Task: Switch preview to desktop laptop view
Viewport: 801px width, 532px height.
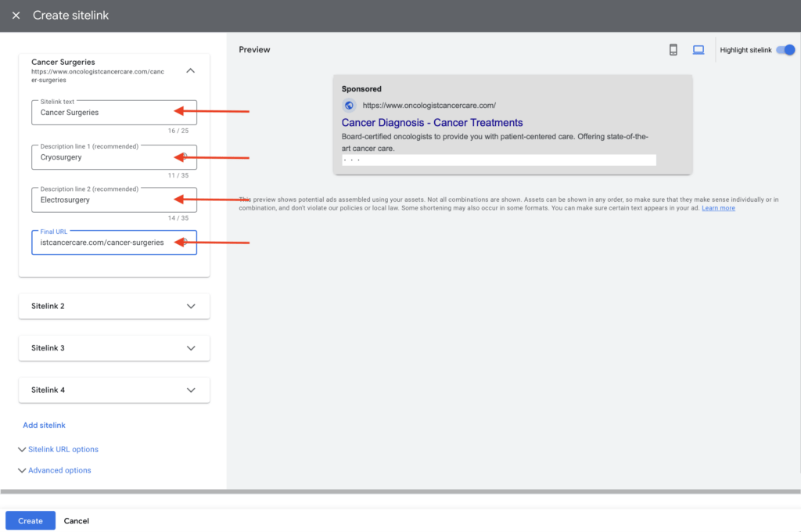Action: pos(699,50)
